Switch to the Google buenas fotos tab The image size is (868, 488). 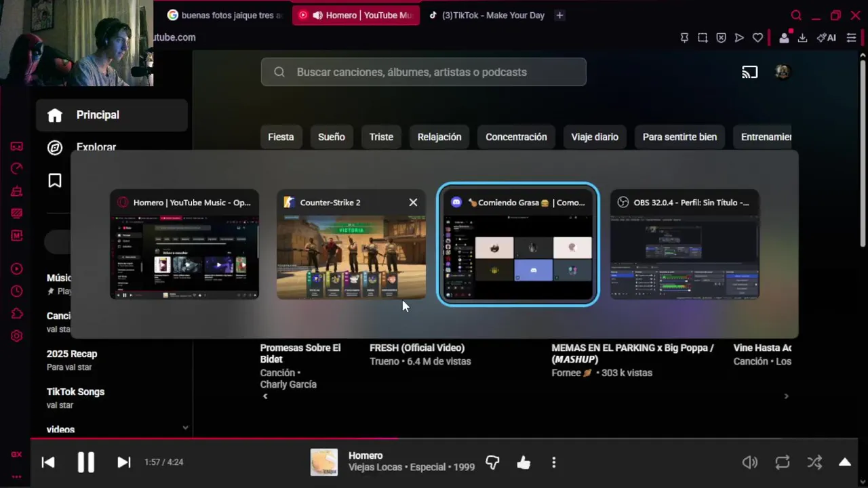[224, 15]
